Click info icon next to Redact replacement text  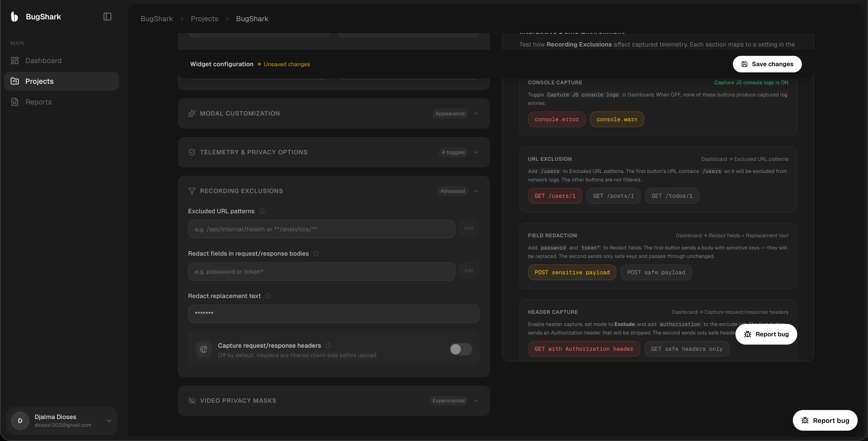268,296
